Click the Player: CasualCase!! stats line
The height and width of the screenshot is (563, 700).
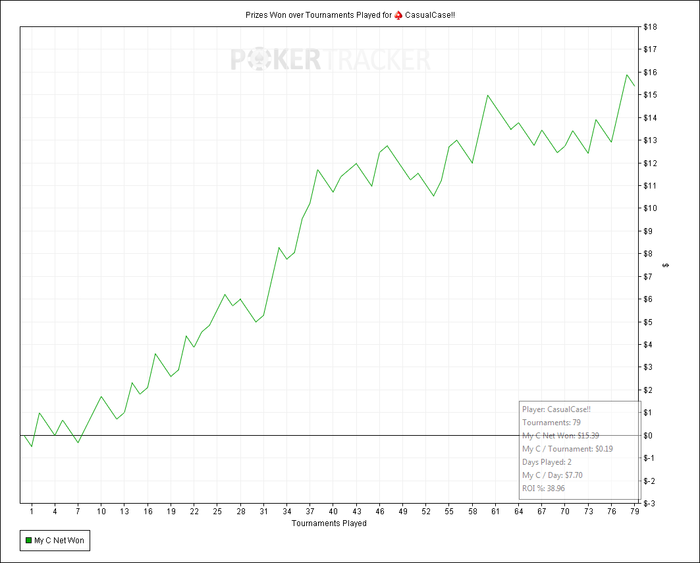557,409
